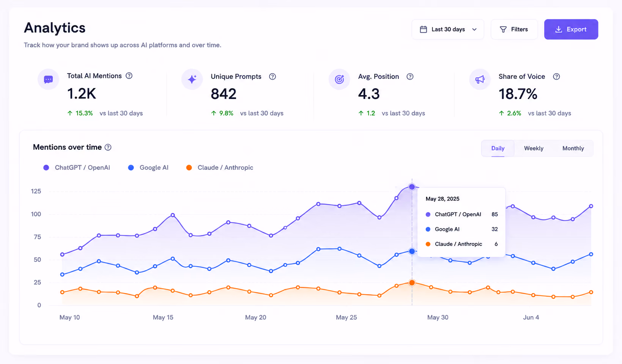The width and height of the screenshot is (622, 364).
Task: Click the 9.8% change indicator
Action: [222, 113]
